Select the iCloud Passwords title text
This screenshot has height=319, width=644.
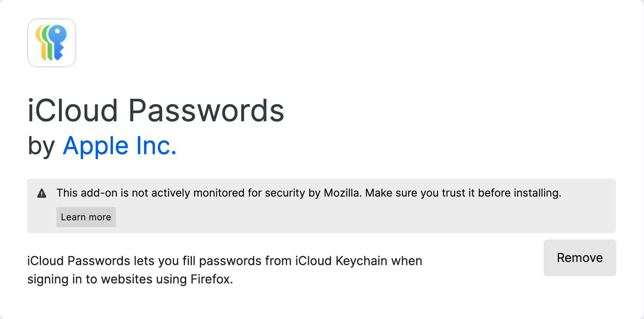point(155,111)
